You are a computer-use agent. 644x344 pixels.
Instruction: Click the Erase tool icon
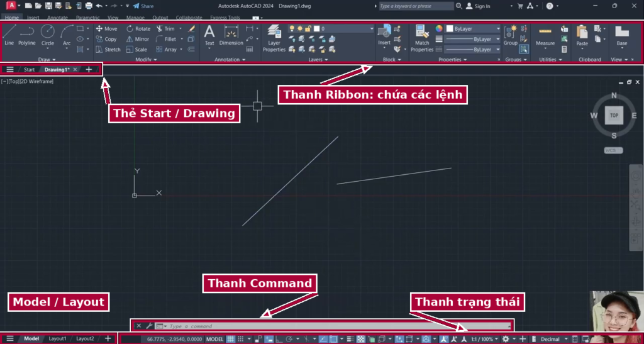tap(191, 29)
